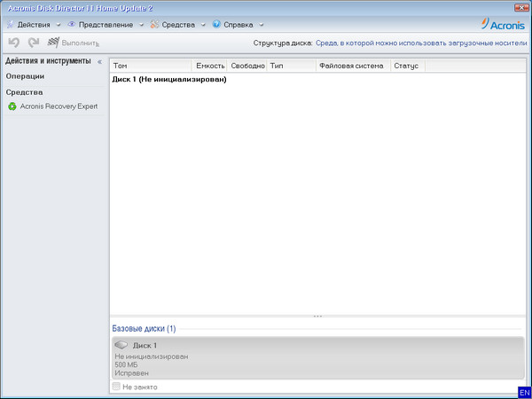This screenshot has height=399, width=532.
Task: Open the Справка menu
Action: click(x=239, y=25)
